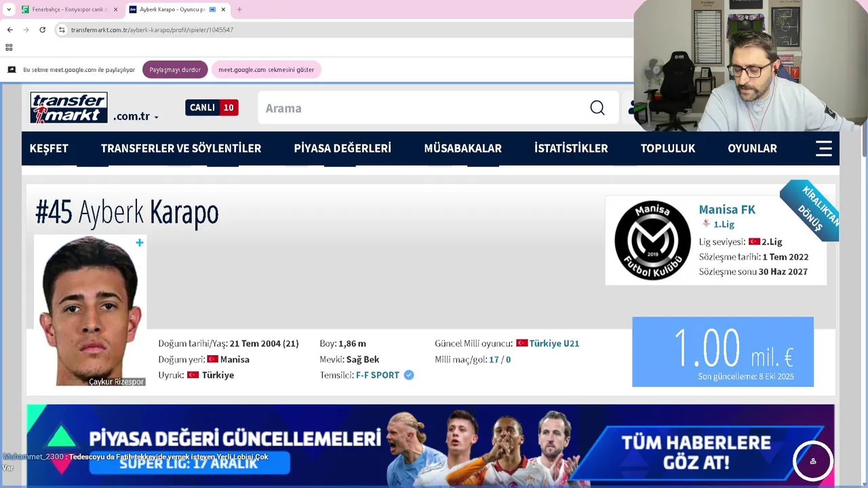The image size is (868, 488).
Task: Close the Fenerbahçe - Konyaspor tab
Action: (115, 9)
